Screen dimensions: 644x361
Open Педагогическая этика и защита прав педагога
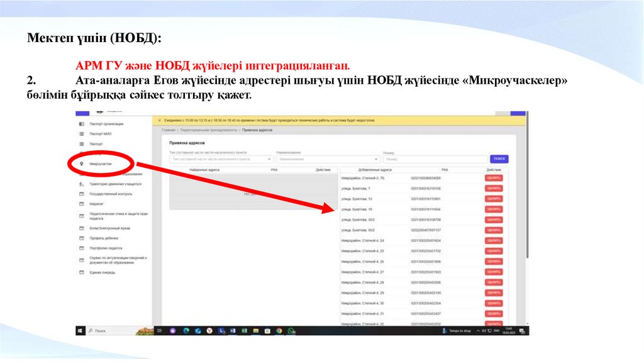pyautogui.click(x=118, y=216)
